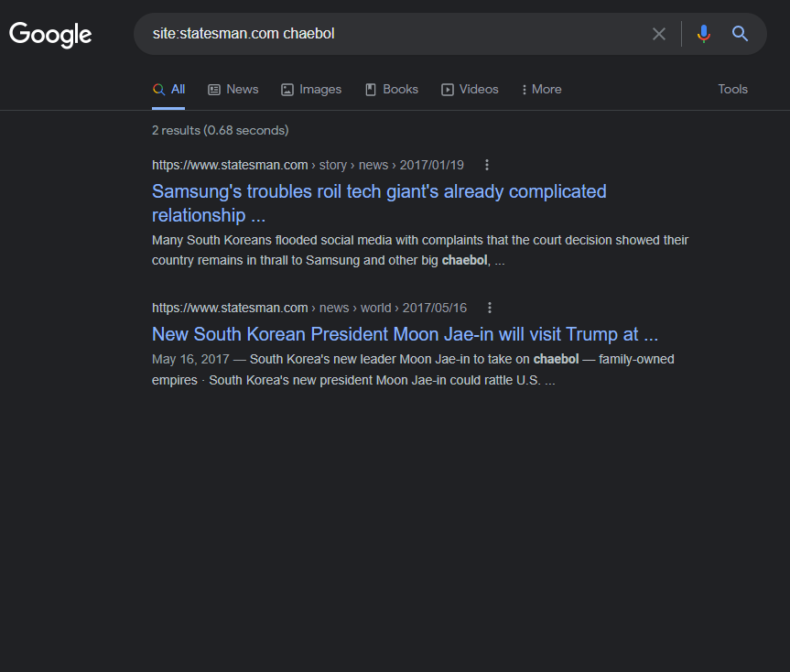Open three-dot menu for Moon Jae-in result

point(490,308)
